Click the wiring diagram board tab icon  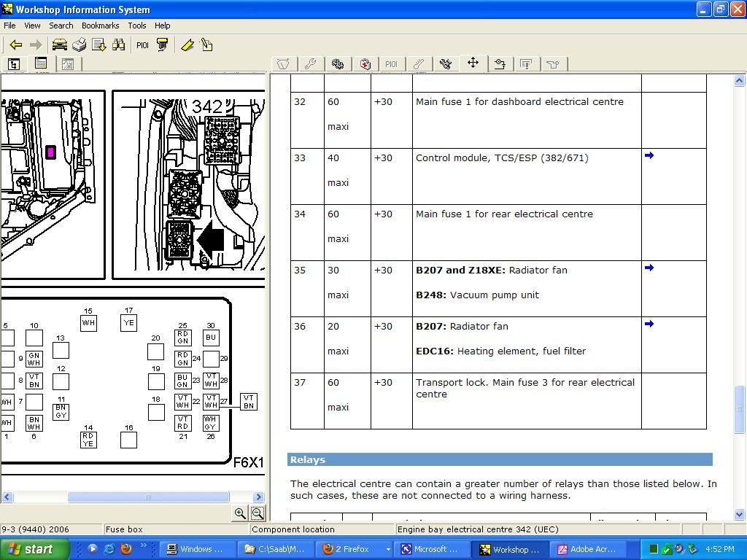(527, 64)
